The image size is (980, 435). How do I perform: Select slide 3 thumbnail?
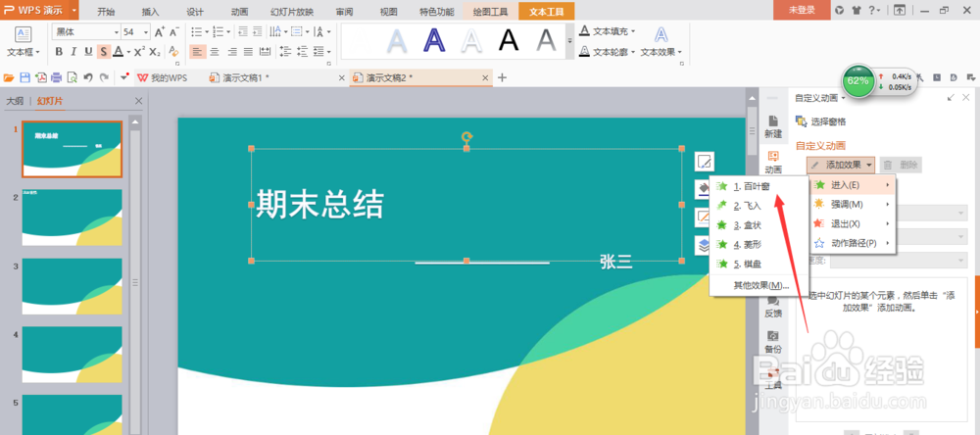[73, 286]
